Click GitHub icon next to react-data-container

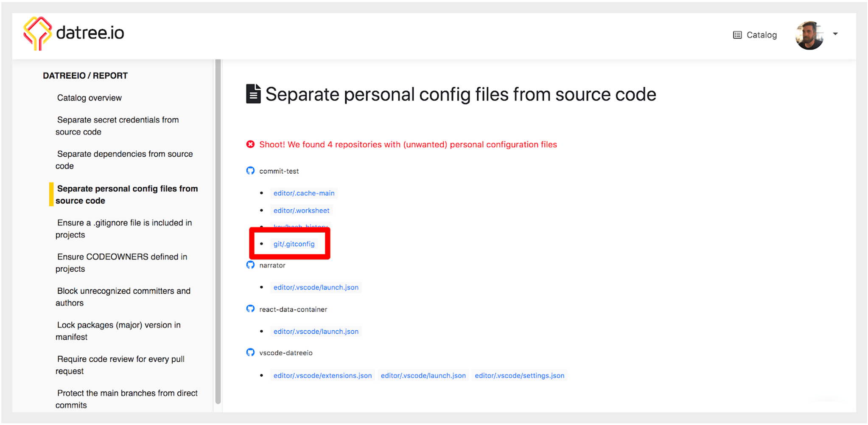coord(250,309)
